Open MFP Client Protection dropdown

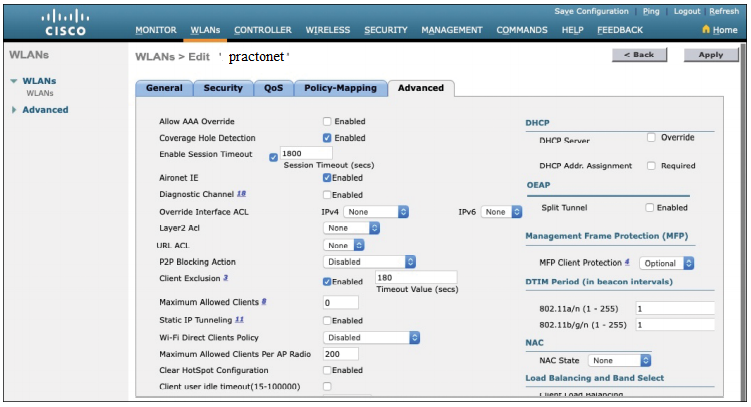(667, 263)
